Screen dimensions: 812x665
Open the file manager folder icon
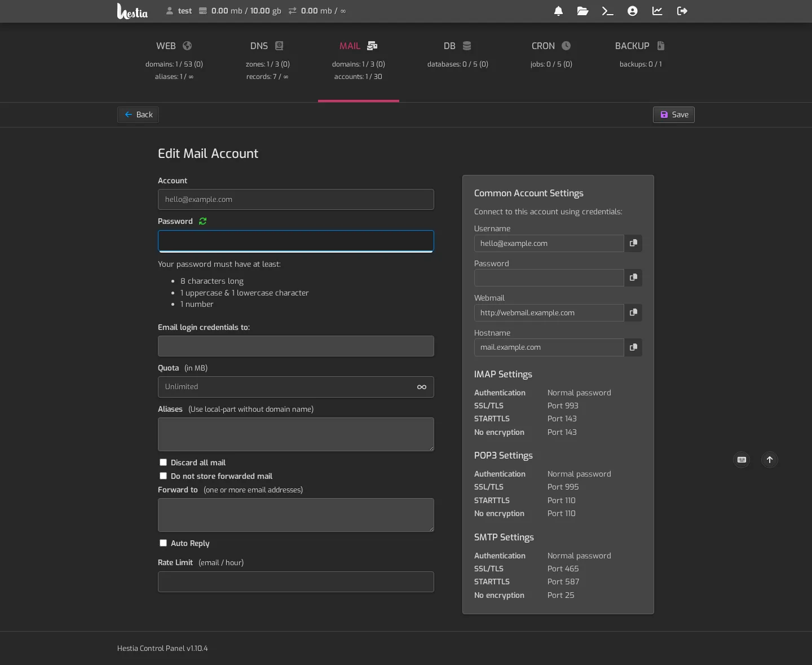[583, 11]
